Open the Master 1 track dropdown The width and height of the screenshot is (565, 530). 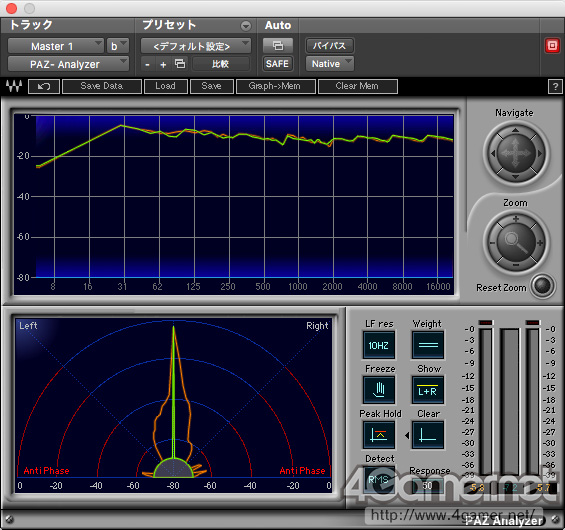click(56, 46)
